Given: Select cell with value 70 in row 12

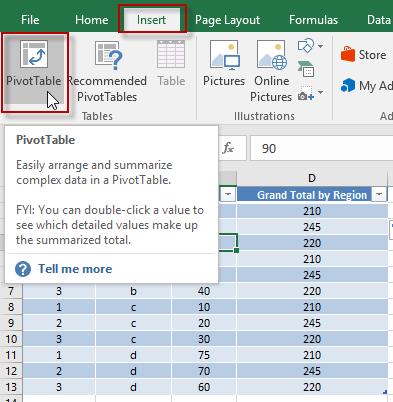Looking at the screenshot, I should [204, 371].
